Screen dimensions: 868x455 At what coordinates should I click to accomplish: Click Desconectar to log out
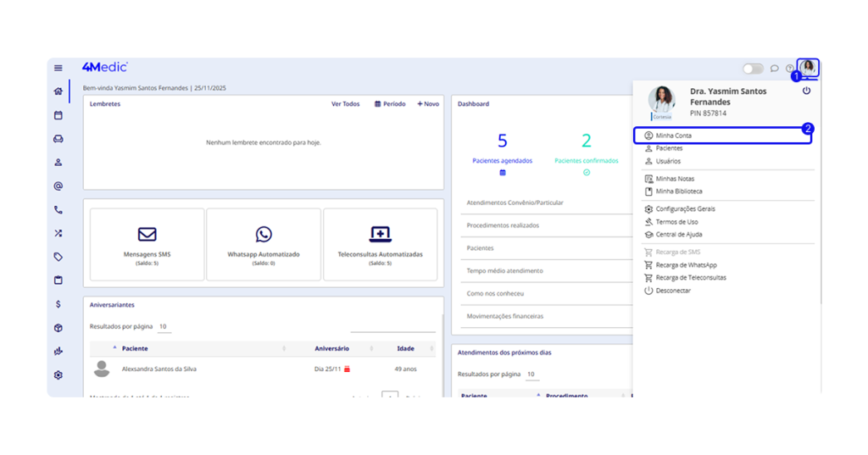click(x=673, y=291)
